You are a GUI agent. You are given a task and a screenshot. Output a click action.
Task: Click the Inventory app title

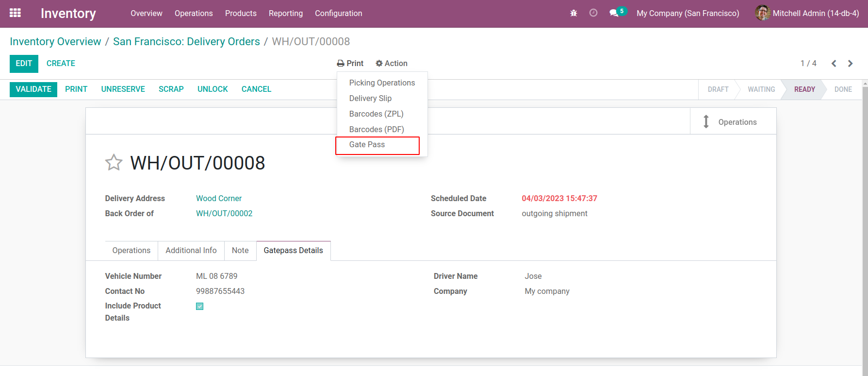(x=68, y=13)
